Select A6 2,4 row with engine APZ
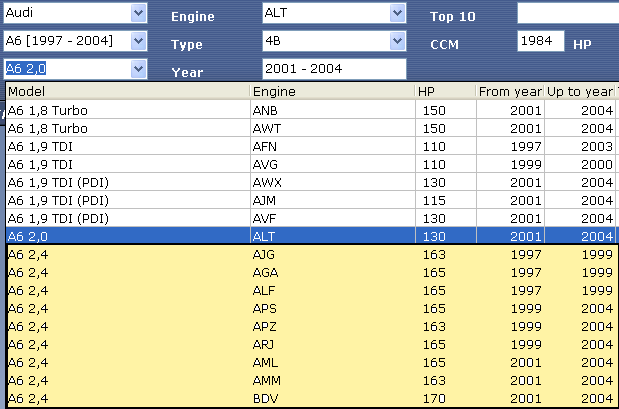619x409 pixels. [x=313, y=326]
